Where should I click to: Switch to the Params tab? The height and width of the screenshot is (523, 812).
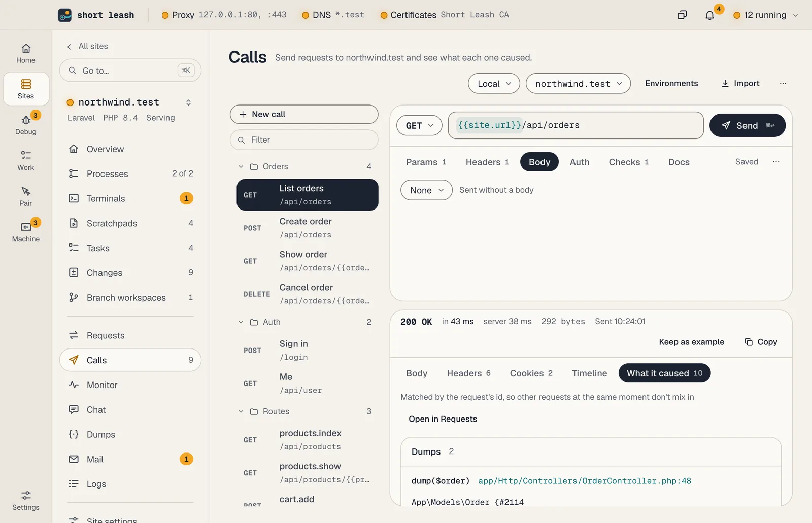[x=426, y=162]
